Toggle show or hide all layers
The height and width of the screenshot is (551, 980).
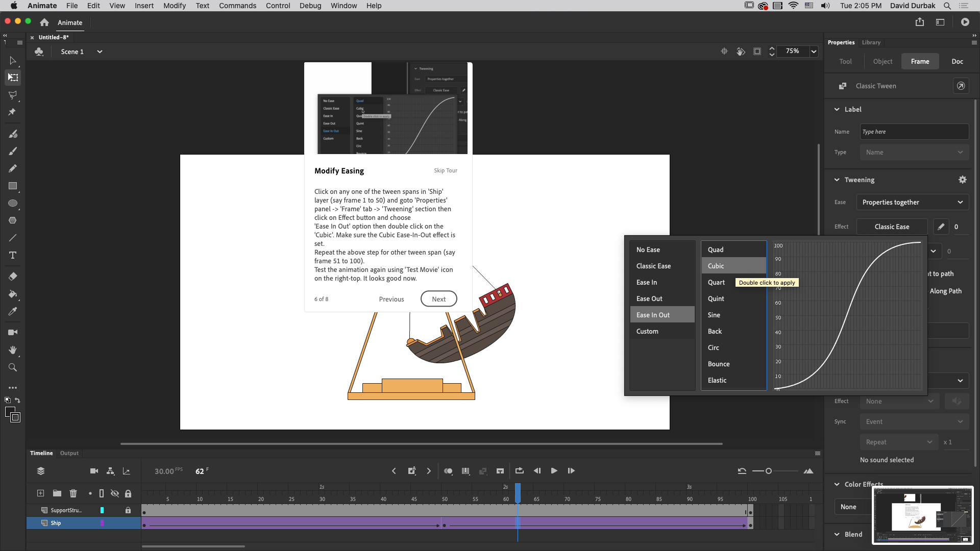115,493
